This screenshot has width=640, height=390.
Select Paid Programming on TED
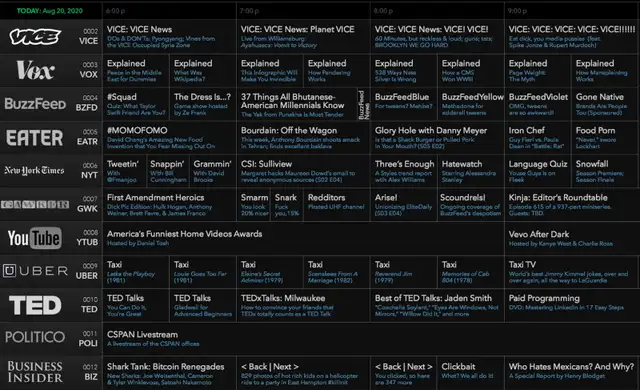[x=572, y=305]
